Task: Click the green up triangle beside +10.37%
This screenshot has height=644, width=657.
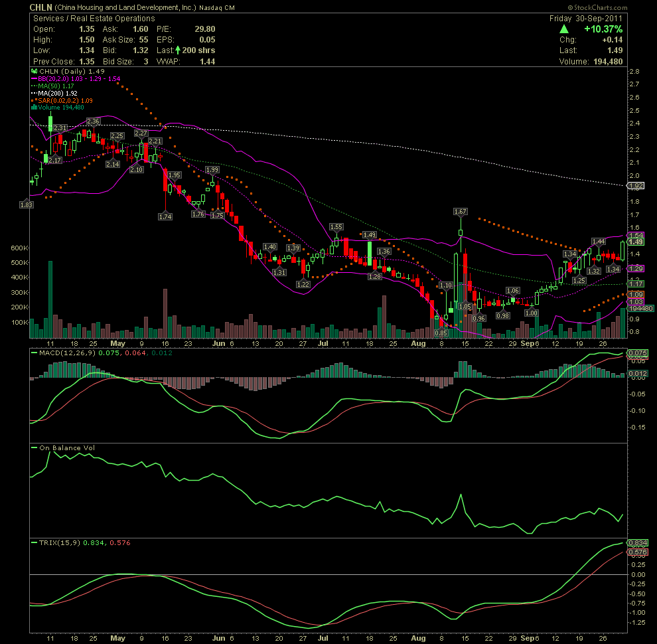Action: point(564,29)
